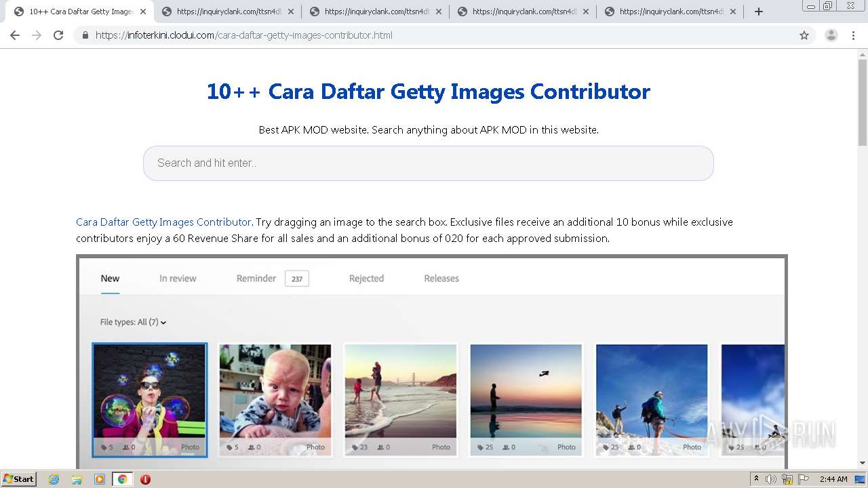Click the network tray icon
Screen dimensions: 868x488
coord(787,479)
